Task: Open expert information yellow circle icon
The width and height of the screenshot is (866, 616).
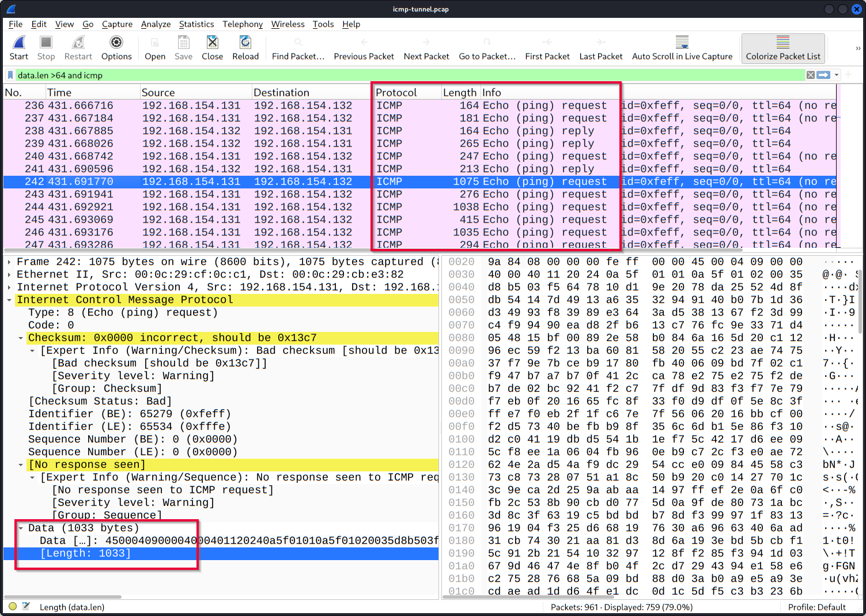Action: [x=13, y=606]
